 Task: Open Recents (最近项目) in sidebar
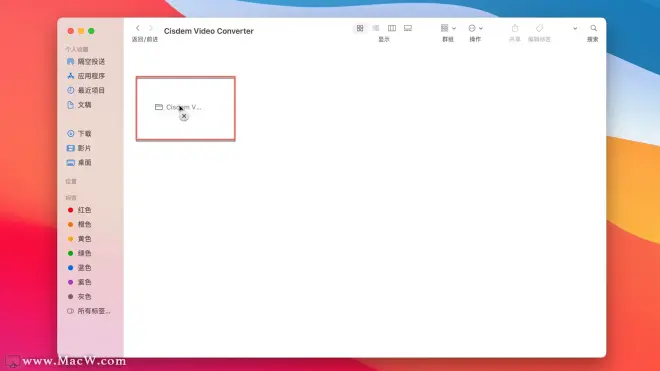click(x=86, y=90)
